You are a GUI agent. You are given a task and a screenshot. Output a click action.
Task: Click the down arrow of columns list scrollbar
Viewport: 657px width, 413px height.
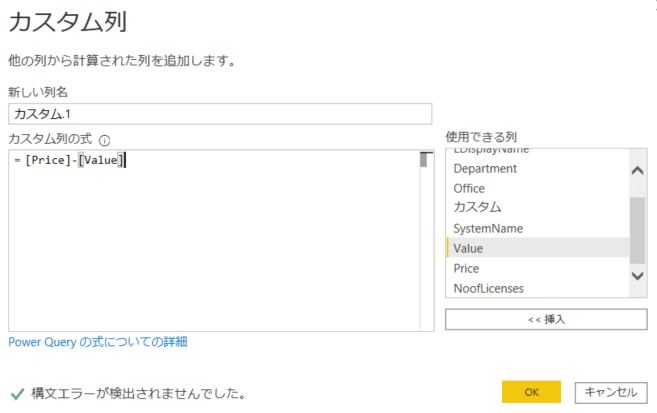click(x=638, y=276)
